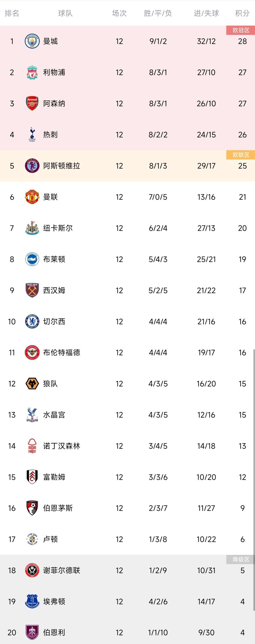The image size is (255, 644).
Task: Tap the Nottingham Forest tree logo
Action: (32, 446)
